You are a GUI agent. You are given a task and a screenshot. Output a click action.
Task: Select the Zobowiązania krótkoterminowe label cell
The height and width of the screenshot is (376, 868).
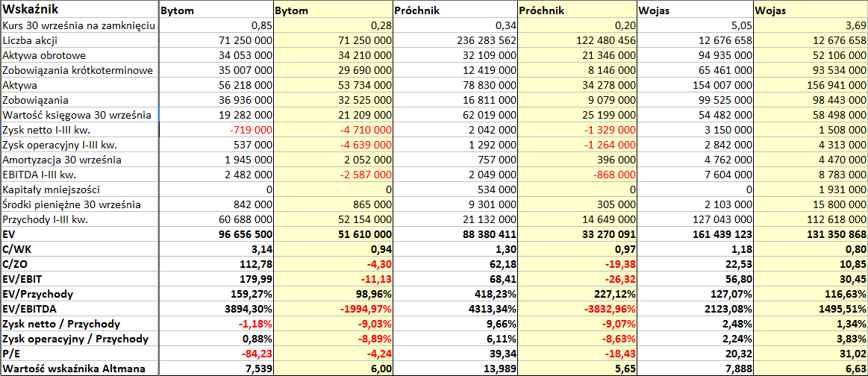point(80,70)
